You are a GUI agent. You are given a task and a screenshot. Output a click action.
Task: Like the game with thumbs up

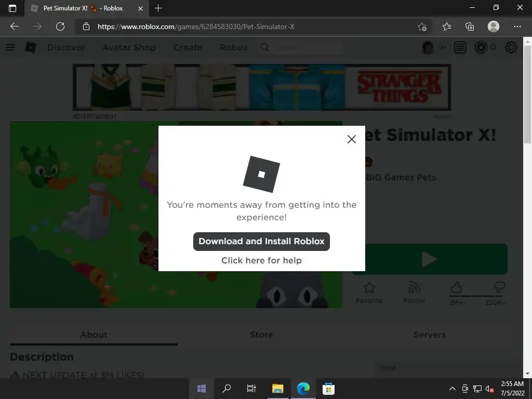(456, 287)
